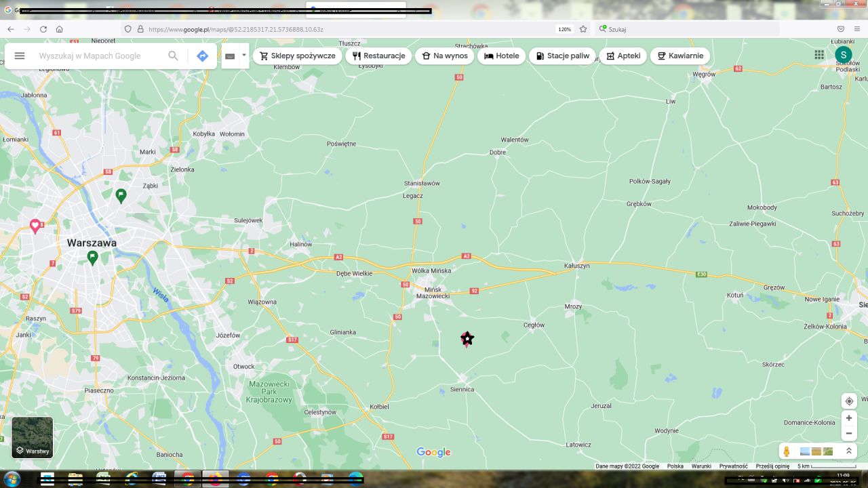Search for Hotele nearby

502,56
